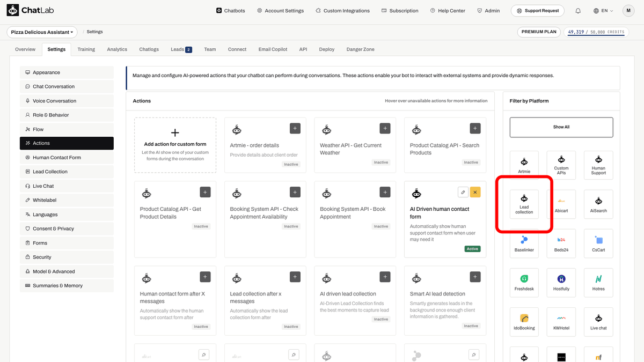Filter by CsCart platform
644x362 pixels.
click(598, 243)
